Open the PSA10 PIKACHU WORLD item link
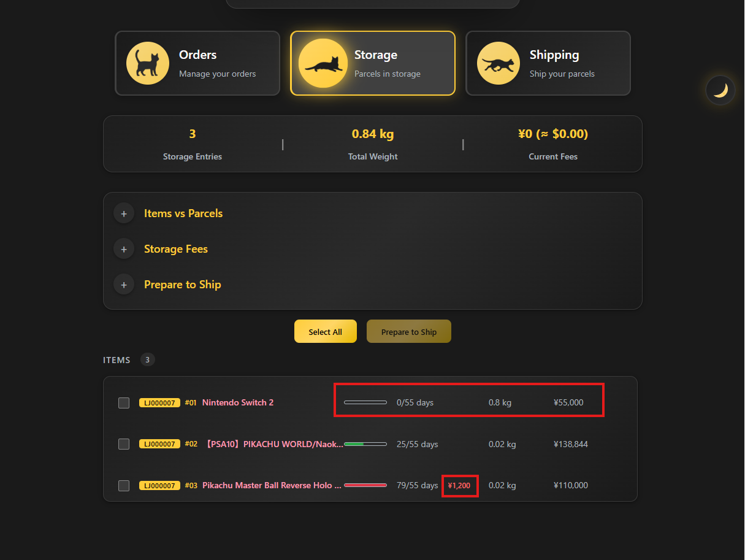The width and height of the screenshot is (745, 560). pos(273,444)
